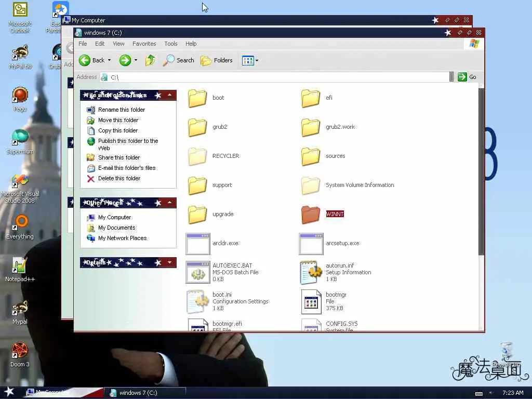
Task: Switch to windows 7 (C:) taskbar button
Action: [x=145, y=393]
